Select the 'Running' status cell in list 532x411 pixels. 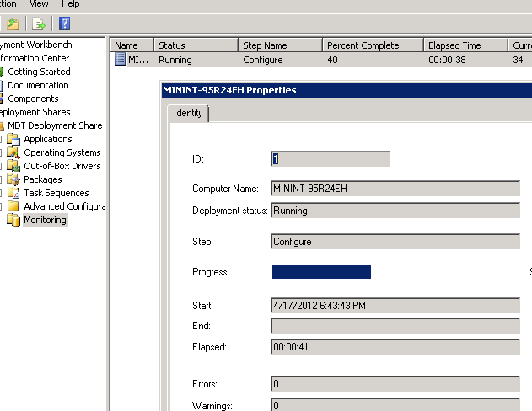click(x=175, y=60)
